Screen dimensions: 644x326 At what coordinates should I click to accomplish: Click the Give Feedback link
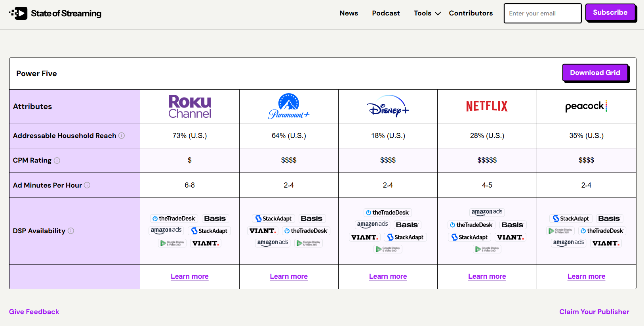point(34,312)
